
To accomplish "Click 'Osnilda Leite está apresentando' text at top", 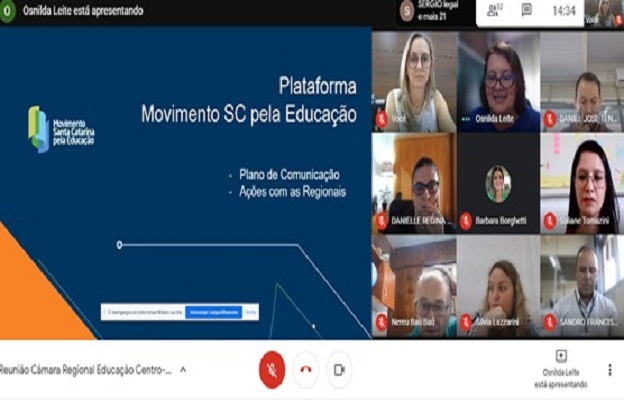I will click(83, 11).
